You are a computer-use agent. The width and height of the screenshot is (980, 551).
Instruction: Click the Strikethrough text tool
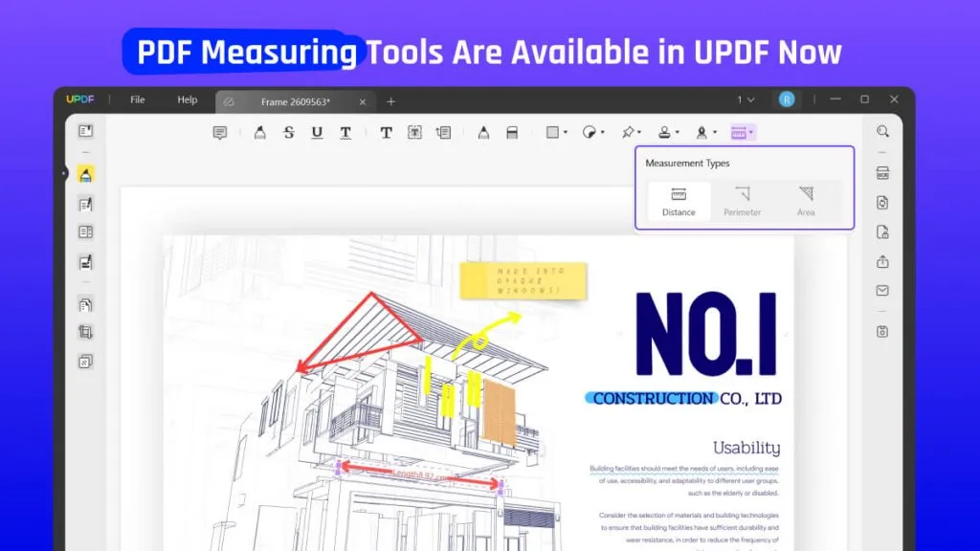[288, 133]
